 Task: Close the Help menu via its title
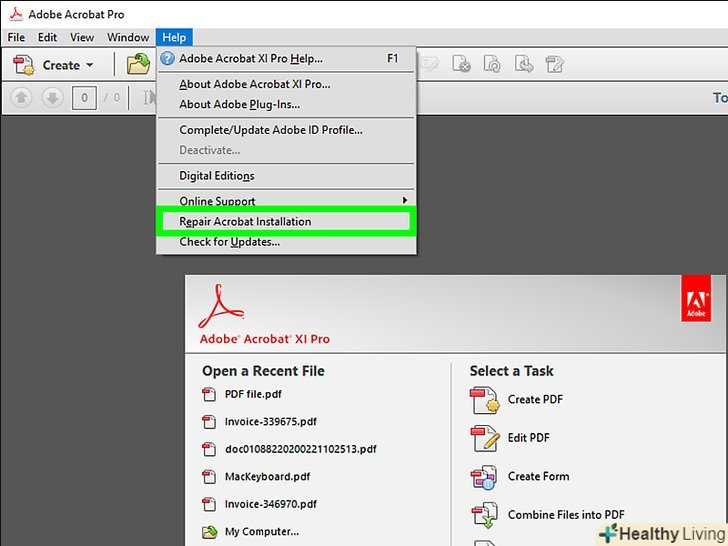click(174, 37)
